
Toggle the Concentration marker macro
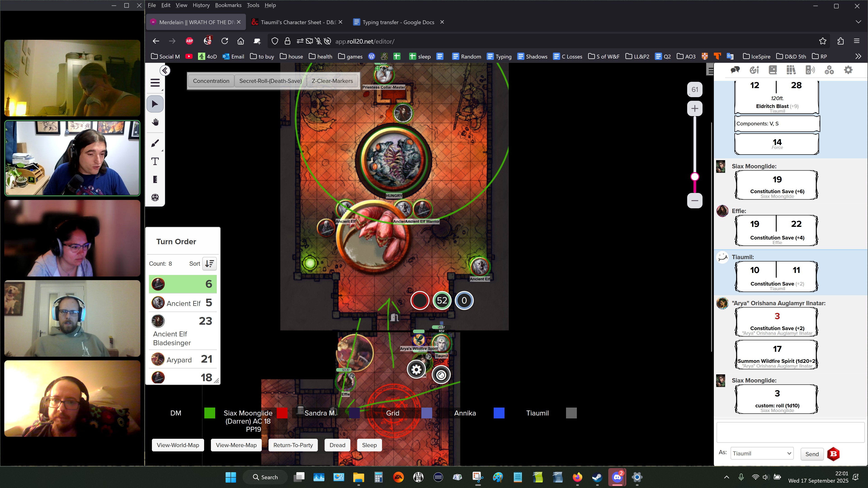click(211, 81)
